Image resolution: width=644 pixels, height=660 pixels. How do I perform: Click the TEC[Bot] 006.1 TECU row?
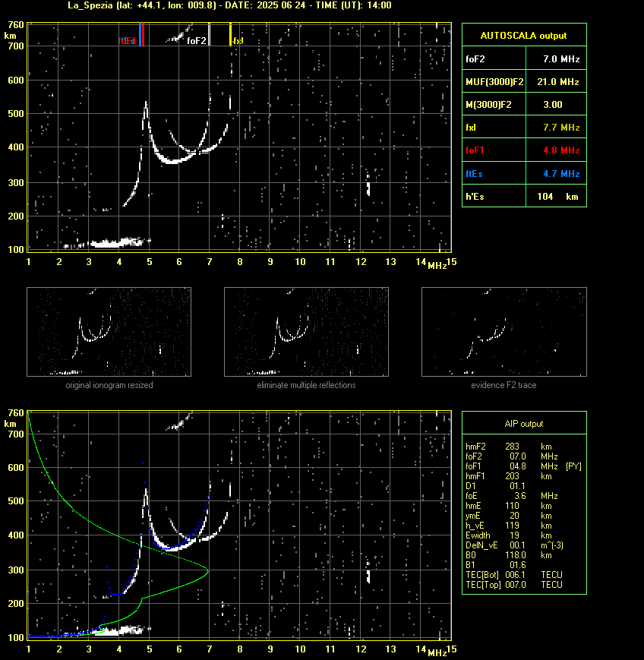(514, 575)
